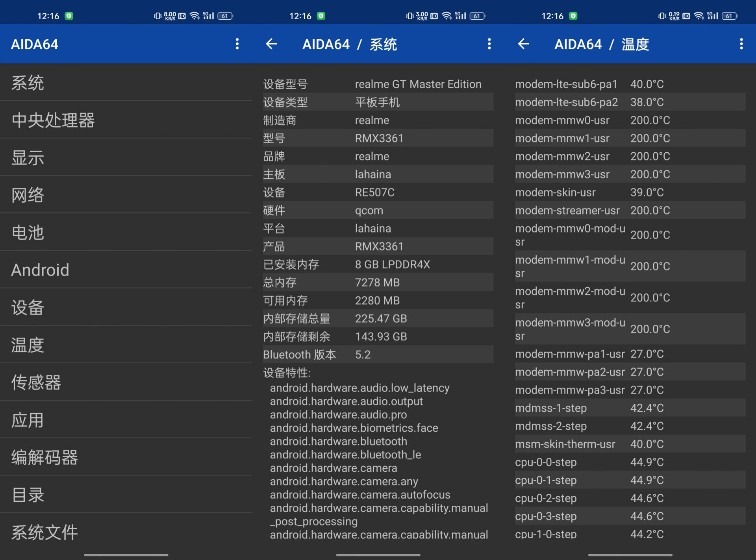Select the Android category
The height and width of the screenshot is (560, 756).
tap(126, 270)
